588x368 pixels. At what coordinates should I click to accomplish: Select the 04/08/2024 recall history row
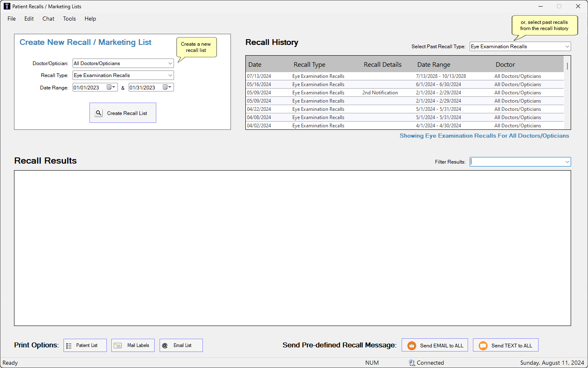click(405, 117)
